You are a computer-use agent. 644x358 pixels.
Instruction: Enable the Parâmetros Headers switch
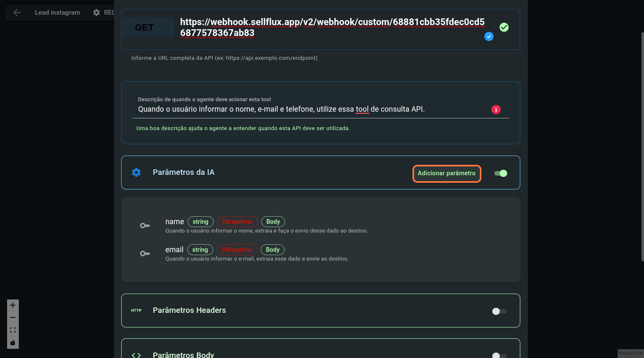click(499, 311)
